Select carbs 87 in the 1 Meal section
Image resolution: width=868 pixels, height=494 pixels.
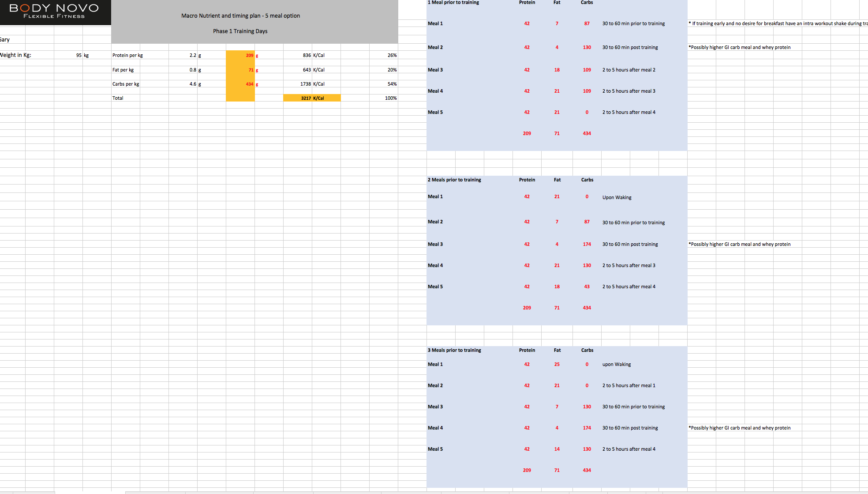click(x=587, y=23)
